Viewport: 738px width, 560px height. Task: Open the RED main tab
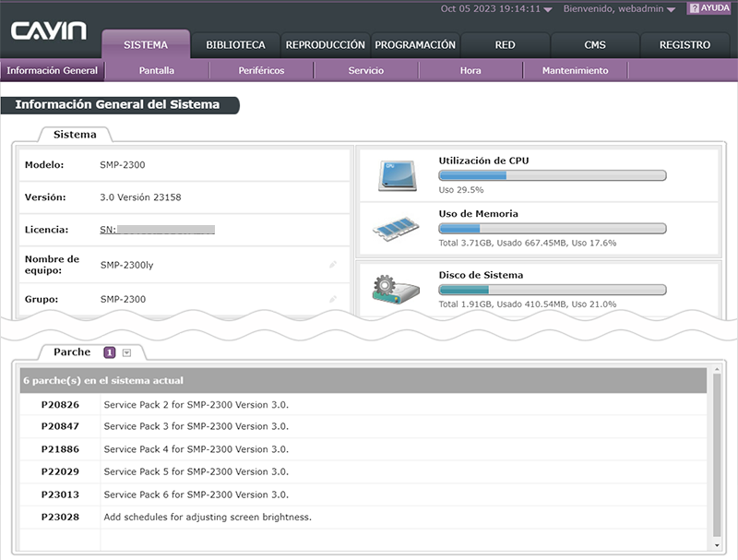(505, 44)
